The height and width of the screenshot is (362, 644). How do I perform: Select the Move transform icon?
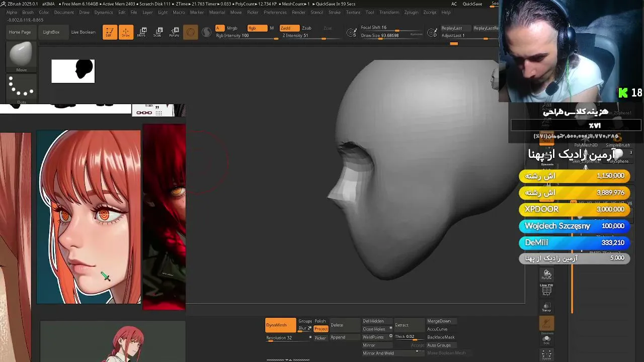click(x=142, y=32)
